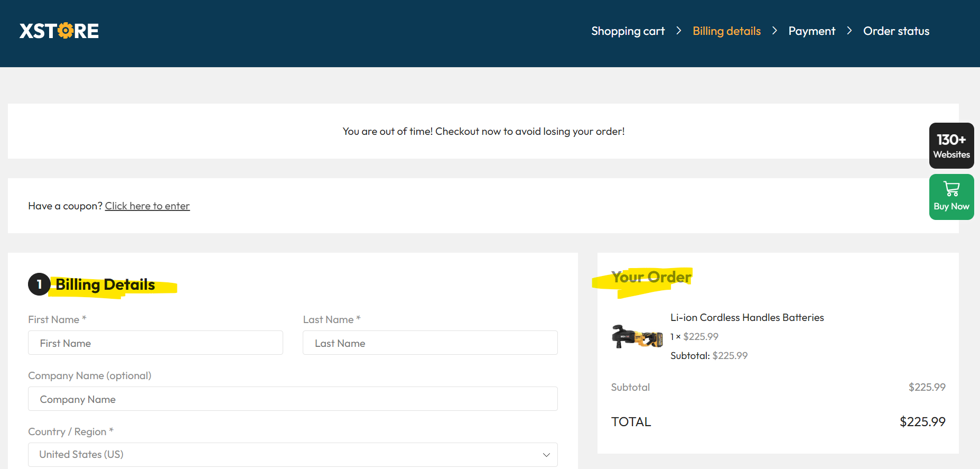This screenshot has height=469, width=980.
Task: Click the Your Order heading
Action: (651, 277)
